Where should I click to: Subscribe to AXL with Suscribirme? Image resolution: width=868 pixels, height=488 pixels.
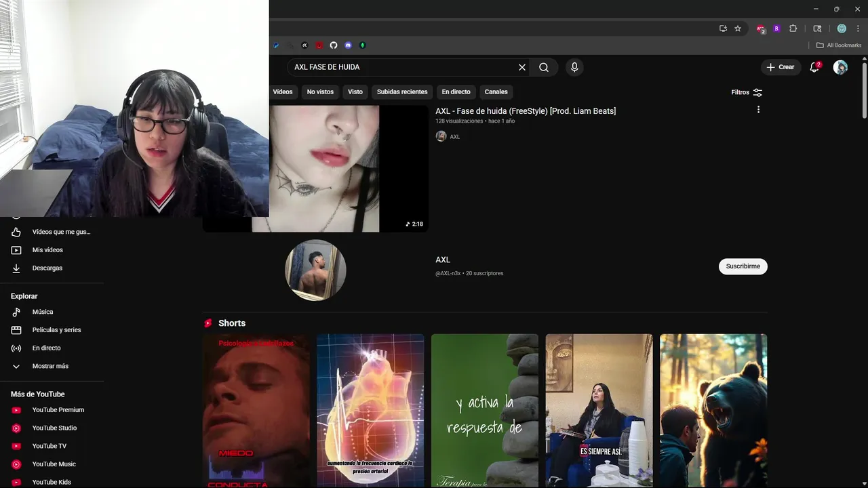(x=743, y=266)
